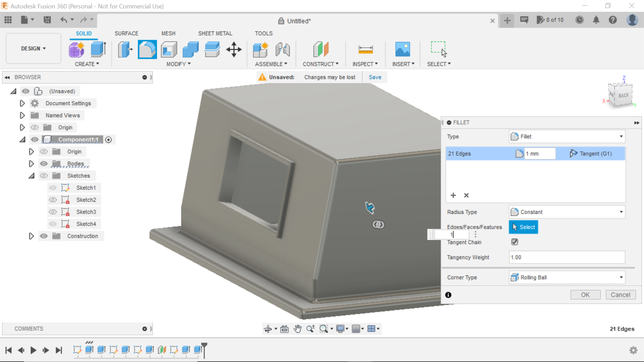
Task: Open the Radius Type dropdown showing Constant
Action: 566,212
